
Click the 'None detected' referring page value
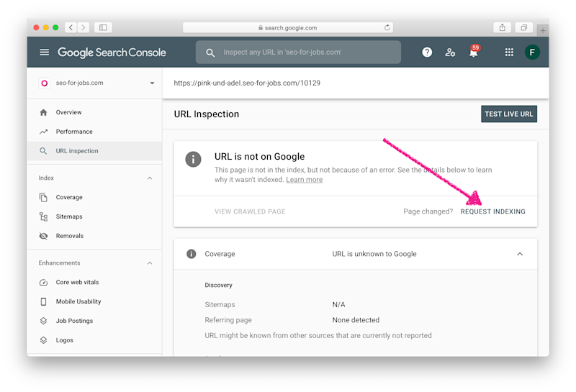point(356,320)
